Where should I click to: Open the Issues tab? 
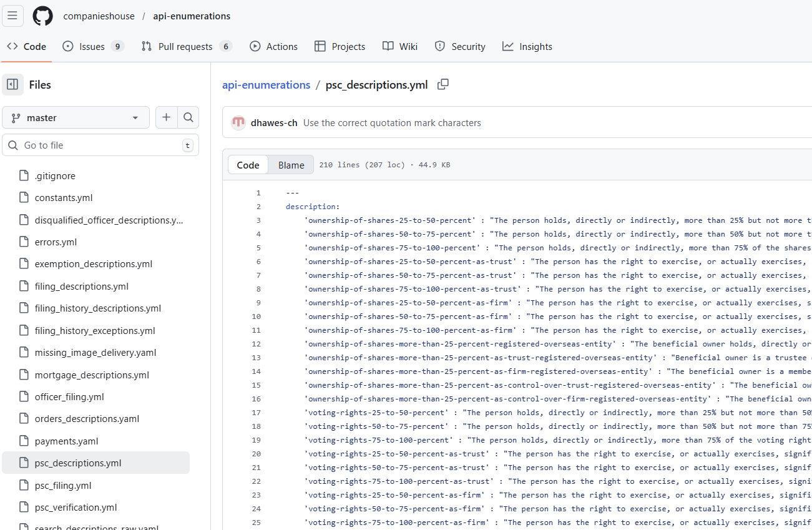pos(93,47)
